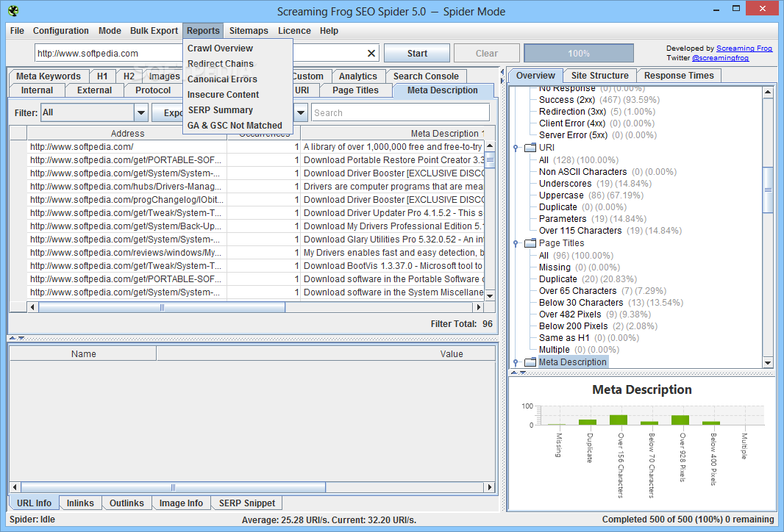Collapse the Meta Description tree node handle

516,362
